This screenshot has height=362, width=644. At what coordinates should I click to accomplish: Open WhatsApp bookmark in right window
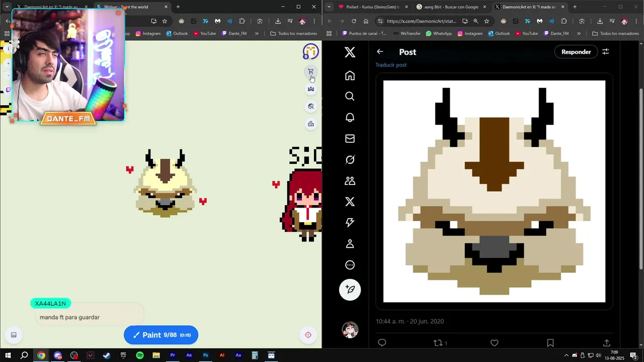coord(439,34)
